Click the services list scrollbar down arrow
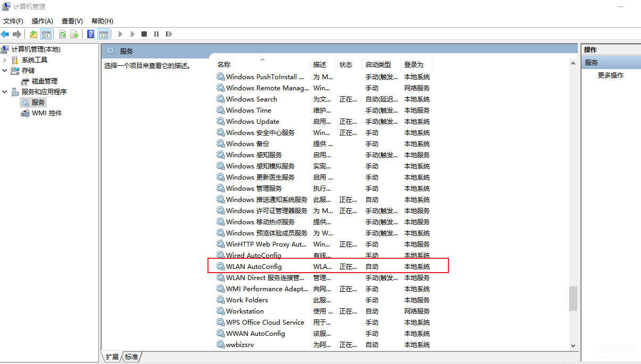The height and width of the screenshot is (364, 641). [x=573, y=345]
